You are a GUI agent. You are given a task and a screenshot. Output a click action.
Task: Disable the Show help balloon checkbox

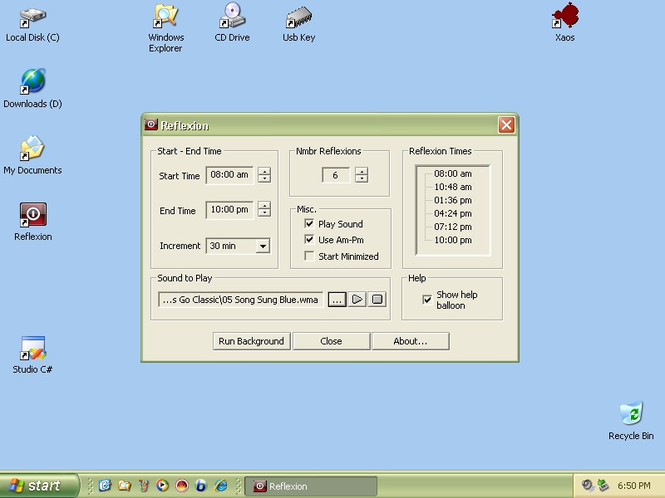tap(427, 300)
